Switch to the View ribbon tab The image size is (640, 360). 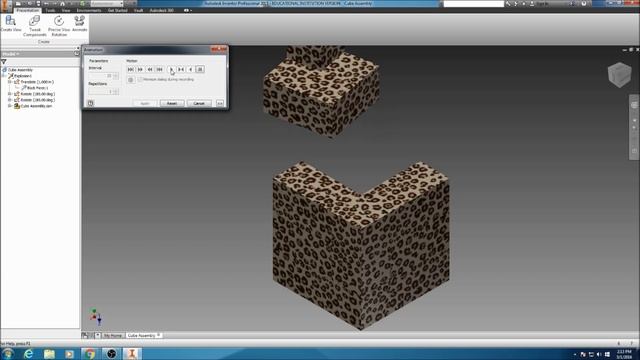click(66, 10)
